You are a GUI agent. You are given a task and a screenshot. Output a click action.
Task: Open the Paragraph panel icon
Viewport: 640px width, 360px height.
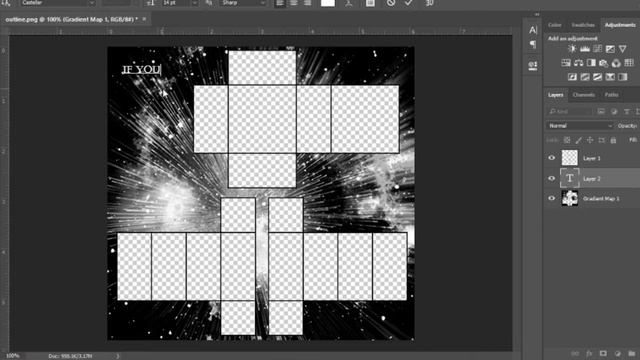click(533, 44)
